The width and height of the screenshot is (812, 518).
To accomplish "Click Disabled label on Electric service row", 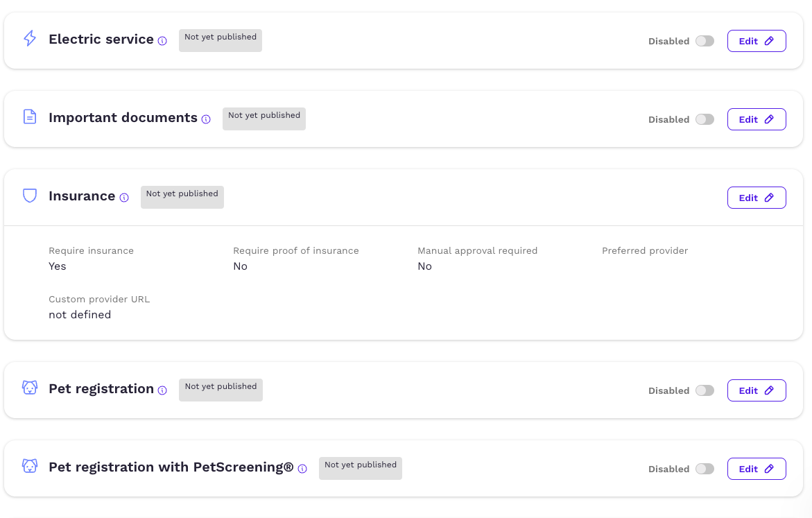I will (x=668, y=42).
